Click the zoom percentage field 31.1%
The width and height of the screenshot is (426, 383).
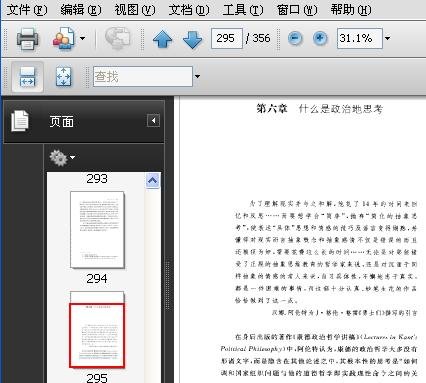[360, 38]
